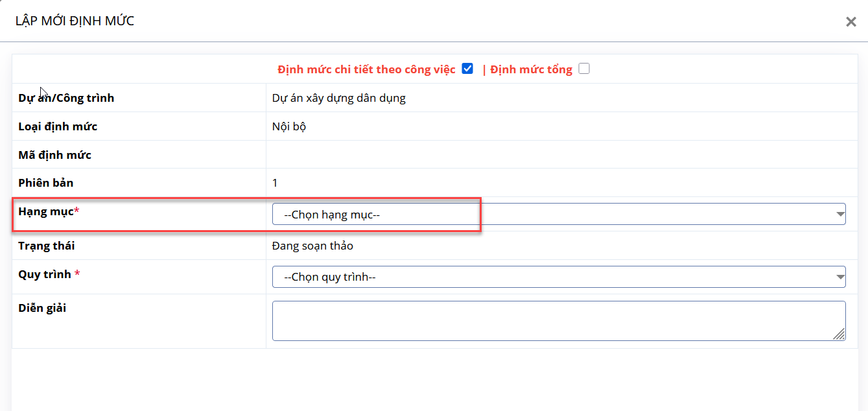868x411 pixels.
Task: Click the Định mức tổng label text
Action: 531,69
